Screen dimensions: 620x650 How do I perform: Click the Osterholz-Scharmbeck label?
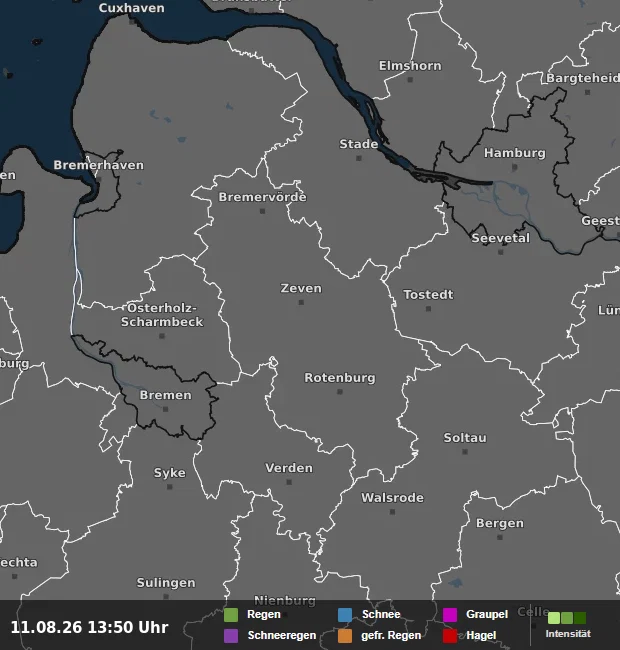click(162, 315)
